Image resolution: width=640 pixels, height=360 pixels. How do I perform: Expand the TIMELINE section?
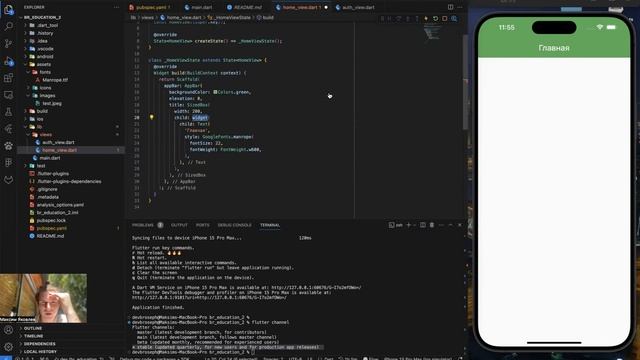33,336
